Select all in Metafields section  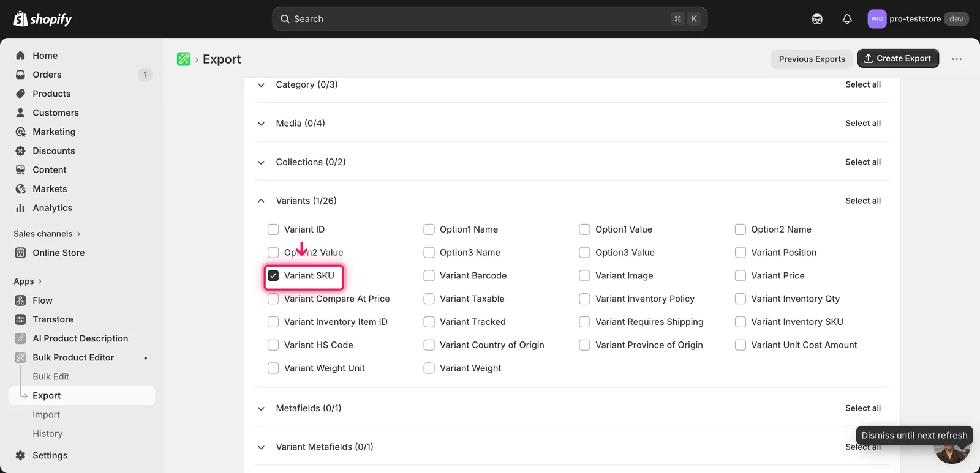pos(863,408)
